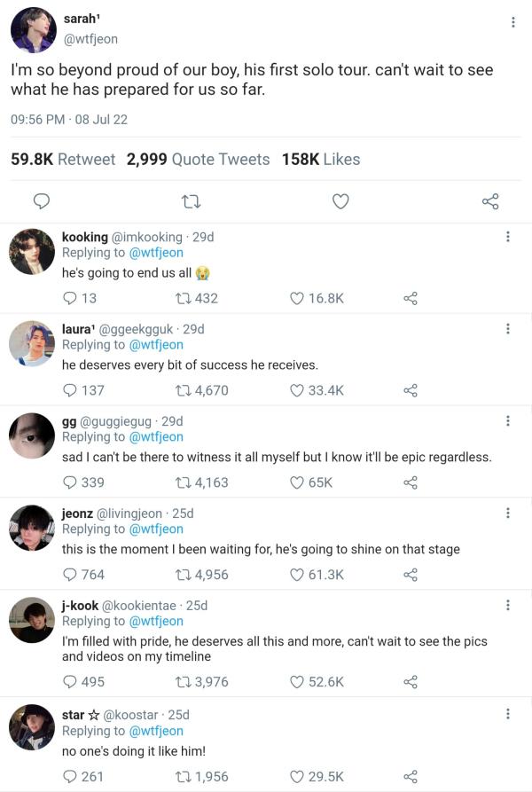Image resolution: width=532 pixels, height=792 pixels.
Task: Like gg's reply with 65K likes
Action: click(x=298, y=482)
